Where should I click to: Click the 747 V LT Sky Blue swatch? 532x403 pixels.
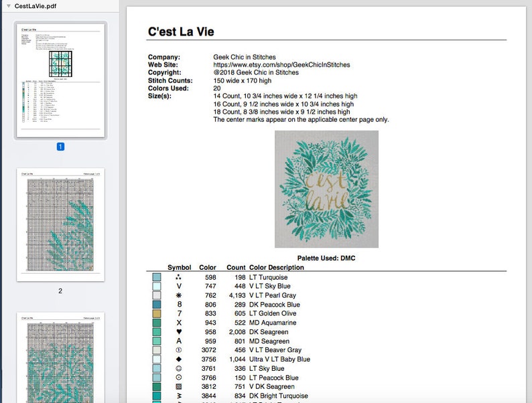tap(156, 286)
